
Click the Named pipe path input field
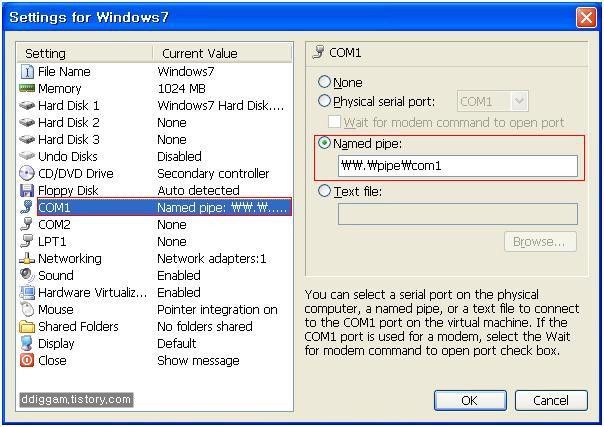click(x=458, y=166)
